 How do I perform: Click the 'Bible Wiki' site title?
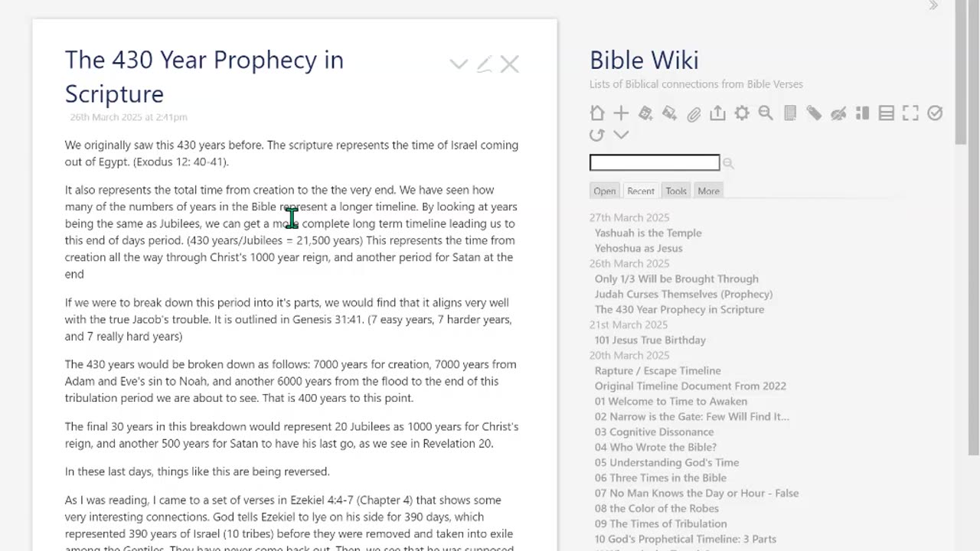click(x=644, y=60)
